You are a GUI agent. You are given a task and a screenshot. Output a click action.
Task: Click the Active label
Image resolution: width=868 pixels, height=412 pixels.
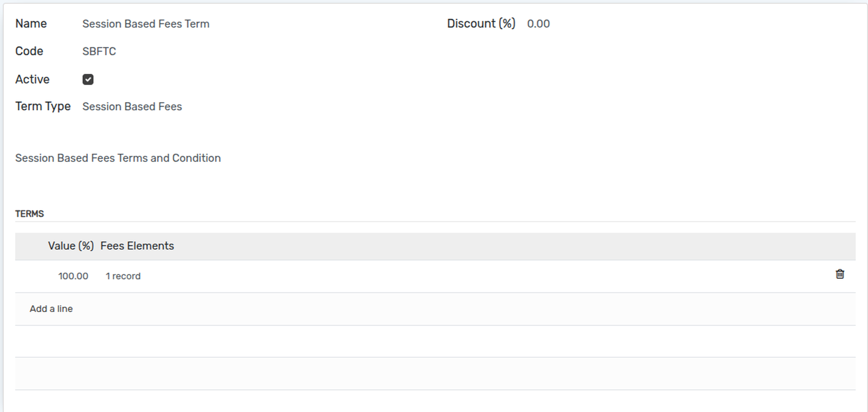point(32,79)
